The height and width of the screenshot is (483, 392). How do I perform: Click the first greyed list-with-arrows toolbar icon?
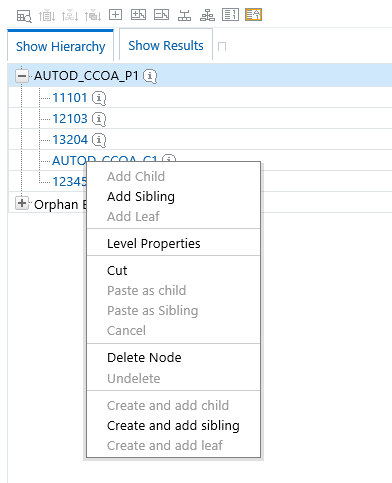(x=47, y=15)
